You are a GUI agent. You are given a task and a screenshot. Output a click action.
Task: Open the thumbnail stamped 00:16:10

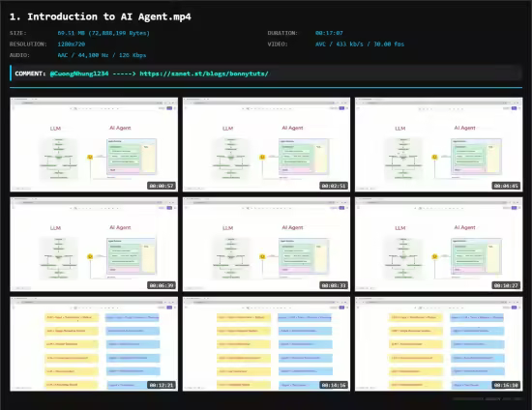439,344
